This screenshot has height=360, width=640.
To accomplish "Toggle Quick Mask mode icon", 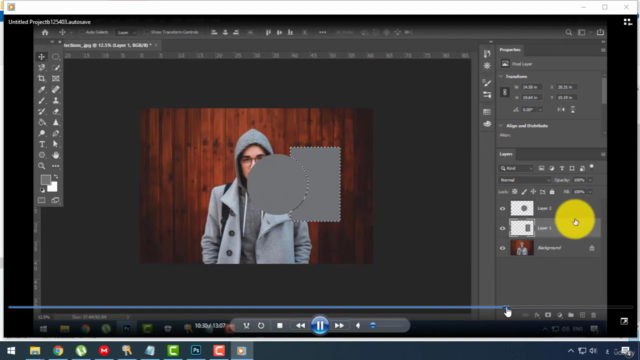I will point(42,200).
